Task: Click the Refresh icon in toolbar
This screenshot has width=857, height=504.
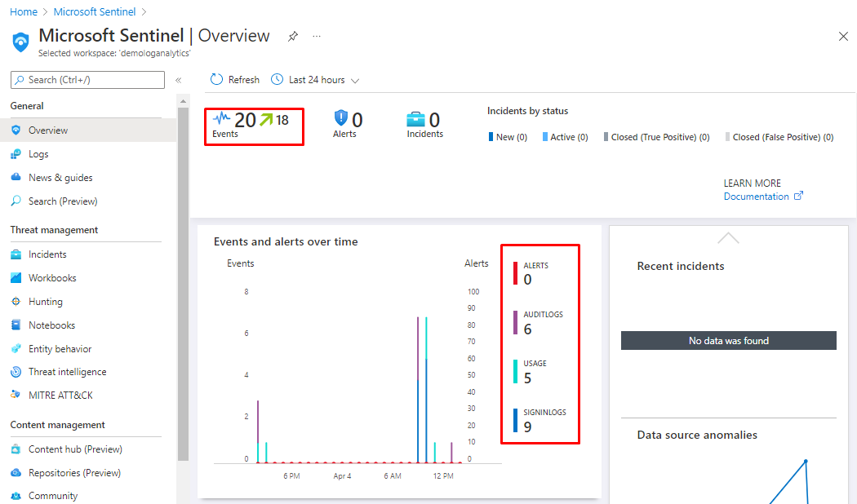Action: pyautogui.click(x=216, y=80)
